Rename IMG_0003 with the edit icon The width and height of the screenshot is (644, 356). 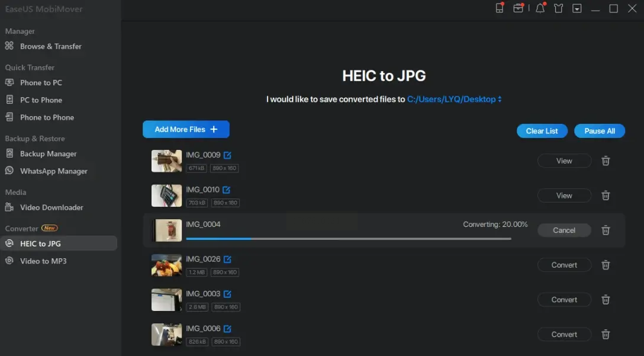coord(227,294)
